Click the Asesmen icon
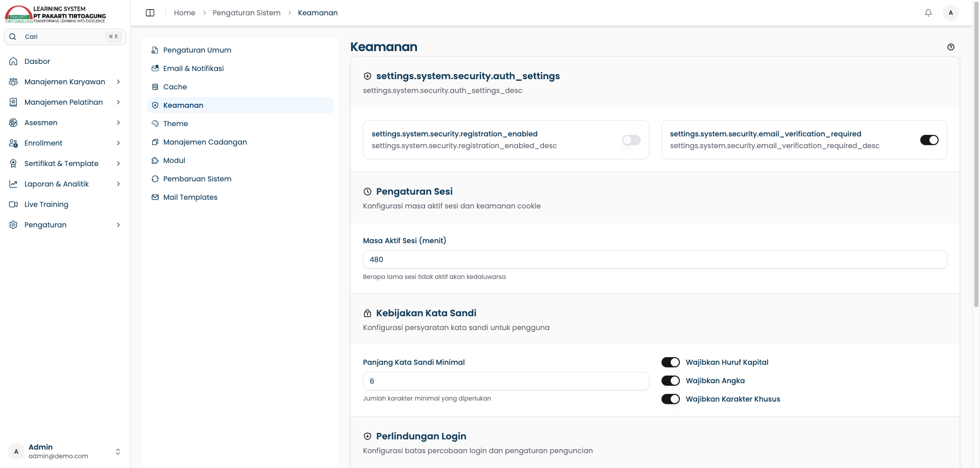 tap(14, 123)
